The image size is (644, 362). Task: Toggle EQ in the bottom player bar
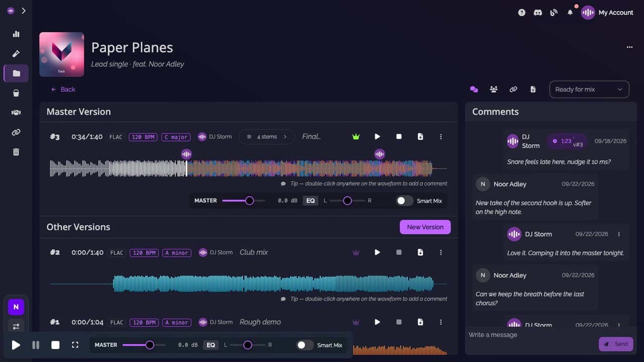coord(211,345)
